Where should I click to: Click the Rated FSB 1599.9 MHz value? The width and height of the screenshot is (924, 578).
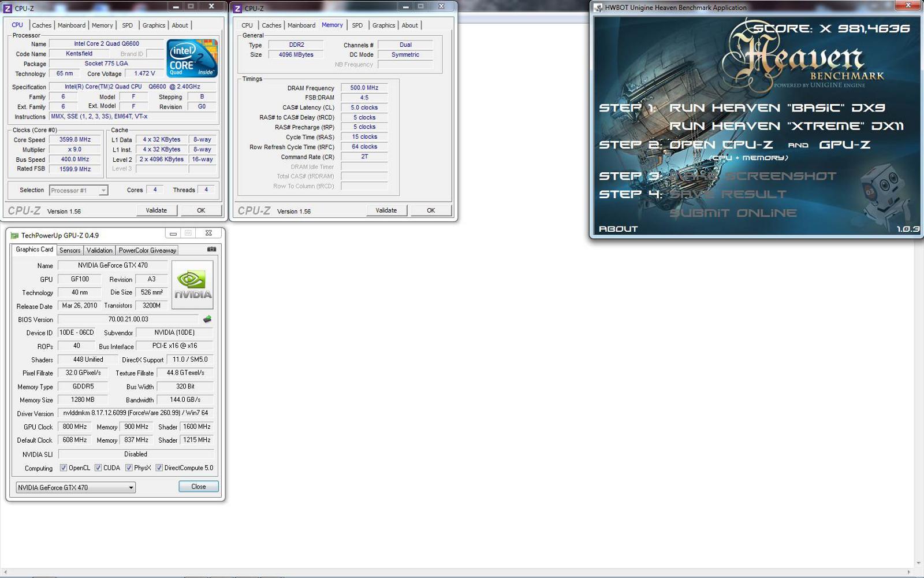point(75,169)
